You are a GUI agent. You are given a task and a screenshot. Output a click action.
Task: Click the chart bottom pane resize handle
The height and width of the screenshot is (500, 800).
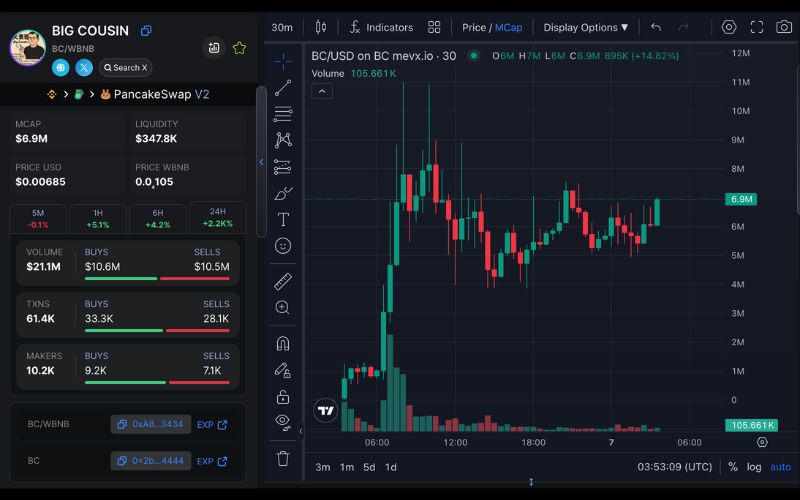pyautogui.click(x=531, y=482)
